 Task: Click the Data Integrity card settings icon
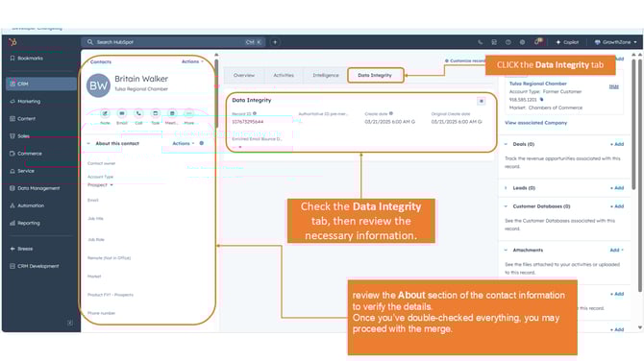(x=482, y=101)
